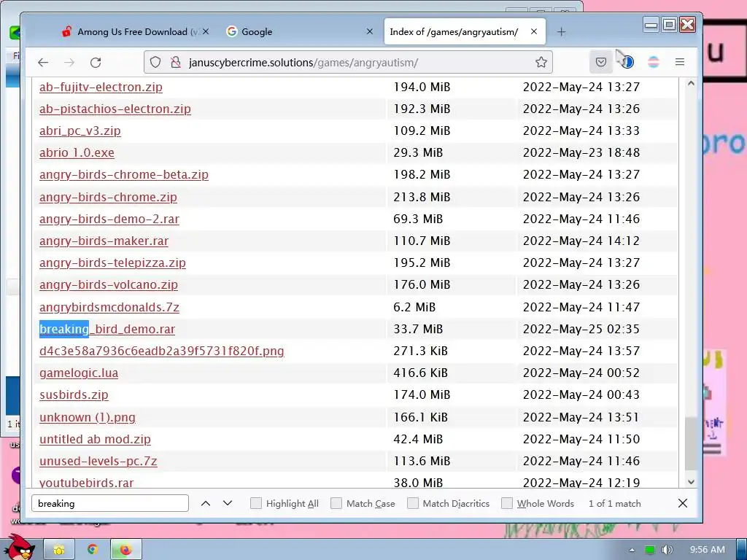This screenshot has height=560, width=747.
Task: Jump to next find match
Action: pos(228,503)
